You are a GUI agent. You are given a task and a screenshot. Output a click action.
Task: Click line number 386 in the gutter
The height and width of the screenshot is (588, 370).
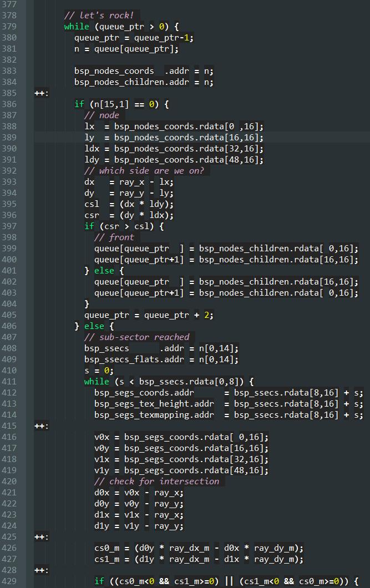(9, 104)
